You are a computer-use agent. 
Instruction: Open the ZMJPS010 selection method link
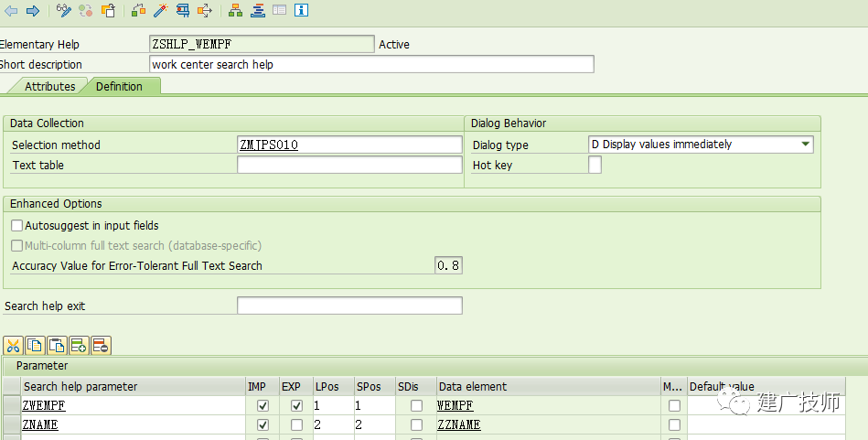[269, 145]
